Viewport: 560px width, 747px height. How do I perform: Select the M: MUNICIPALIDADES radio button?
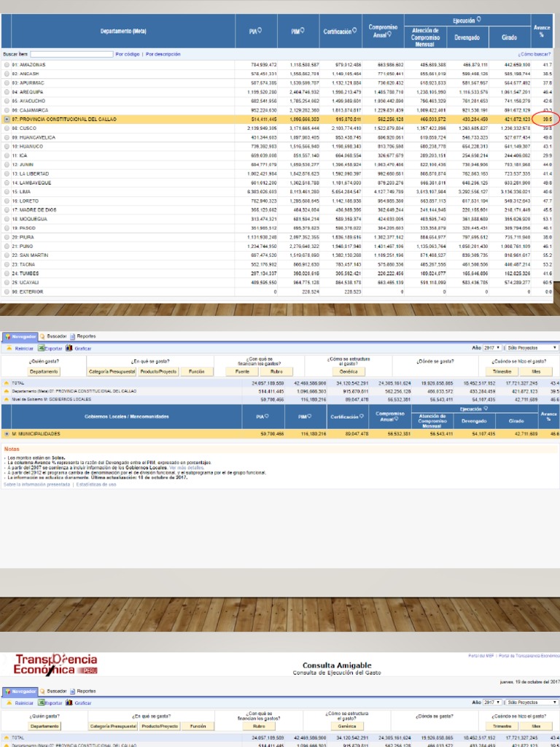tap(7, 434)
